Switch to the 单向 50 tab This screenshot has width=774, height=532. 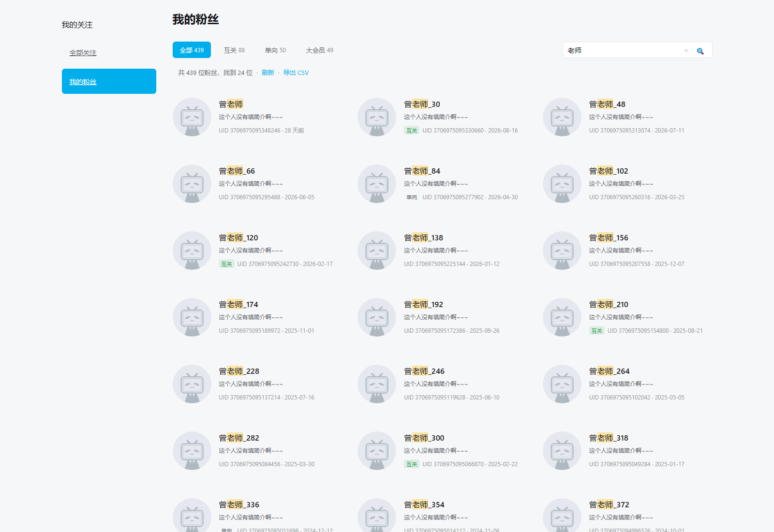click(x=275, y=50)
